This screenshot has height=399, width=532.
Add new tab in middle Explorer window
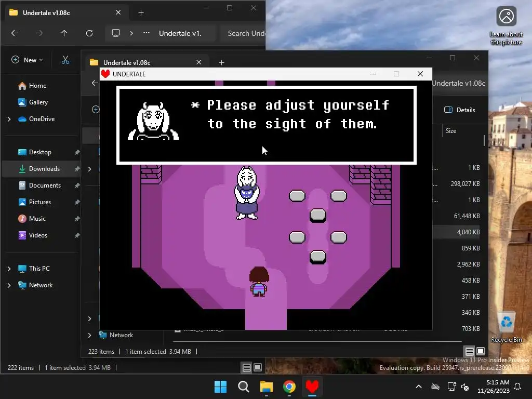[x=221, y=63]
